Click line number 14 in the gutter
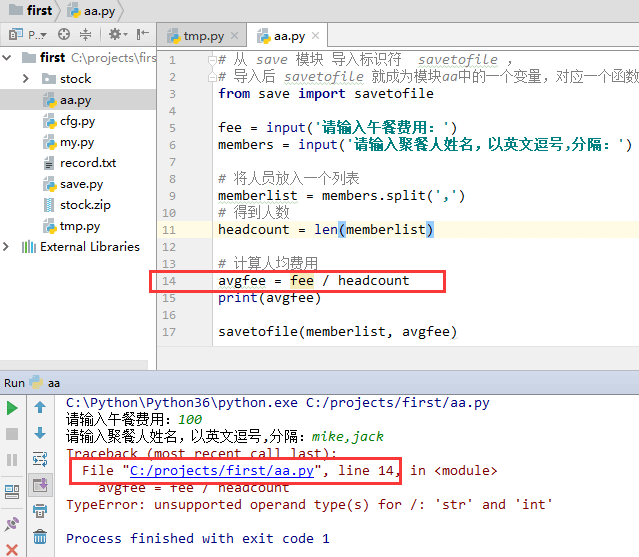Image resolution: width=639 pixels, height=557 pixels. coord(169,281)
